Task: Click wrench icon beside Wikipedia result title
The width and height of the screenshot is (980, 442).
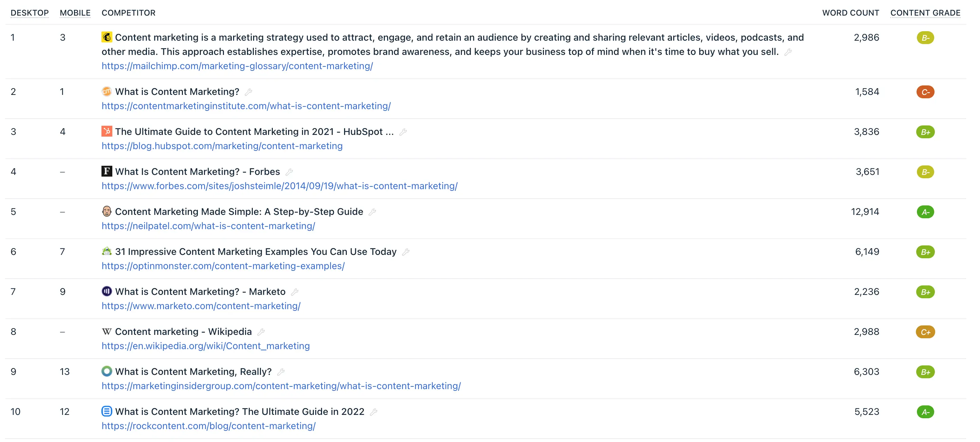Action: tap(261, 332)
